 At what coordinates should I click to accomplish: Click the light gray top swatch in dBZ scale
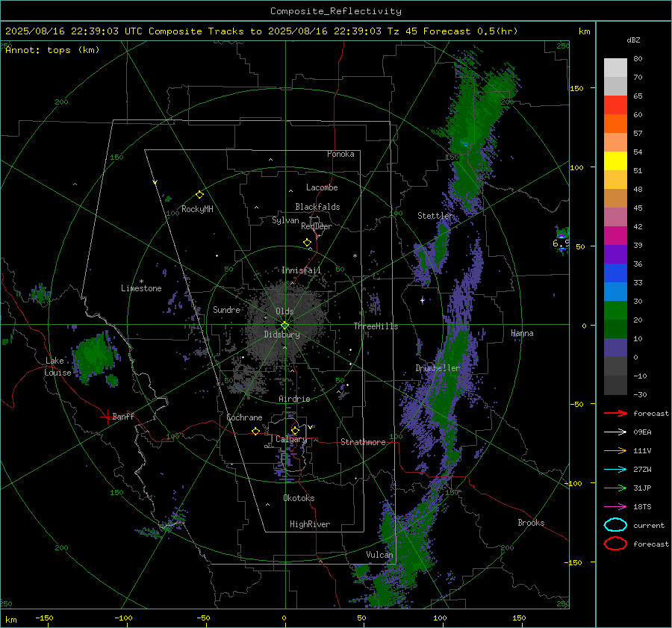[615, 68]
